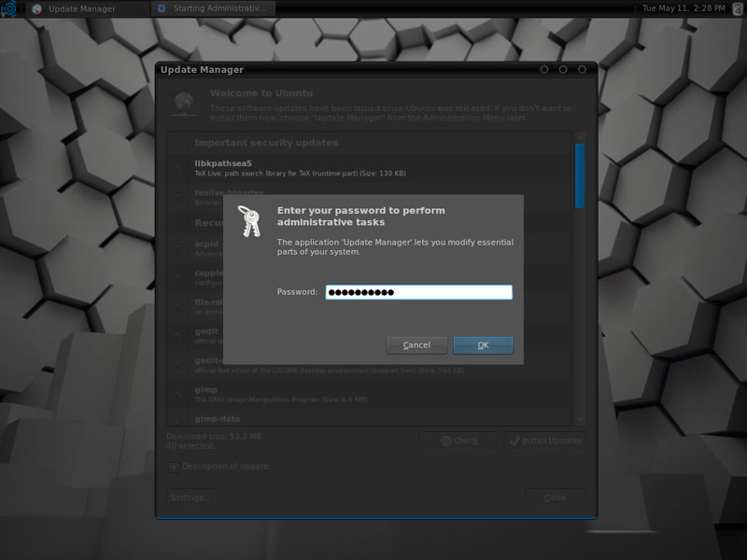This screenshot has width=747, height=560.
Task: Click the keys icon in password dialog
Action: tap(249, 221)
